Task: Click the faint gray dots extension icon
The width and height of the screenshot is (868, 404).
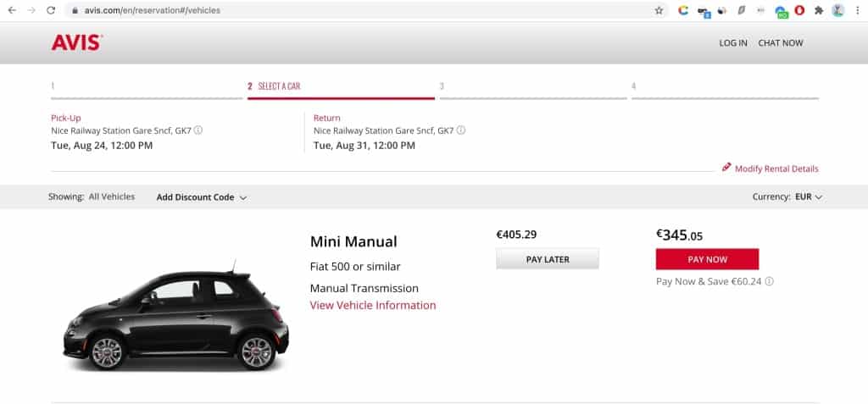Action: click(x=760, y=10)
